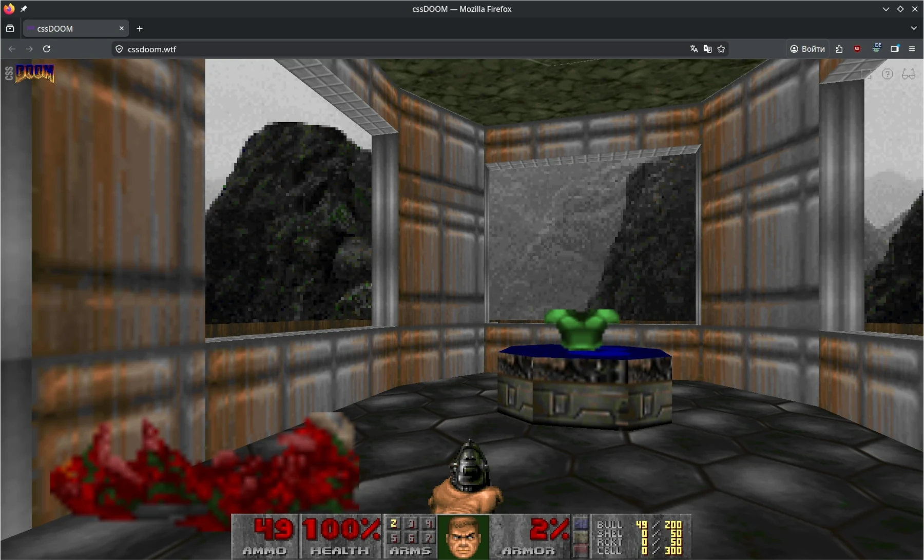Open a new tab with plus button
The height and width of the screenshot is (560, 924).
point(140,28)
